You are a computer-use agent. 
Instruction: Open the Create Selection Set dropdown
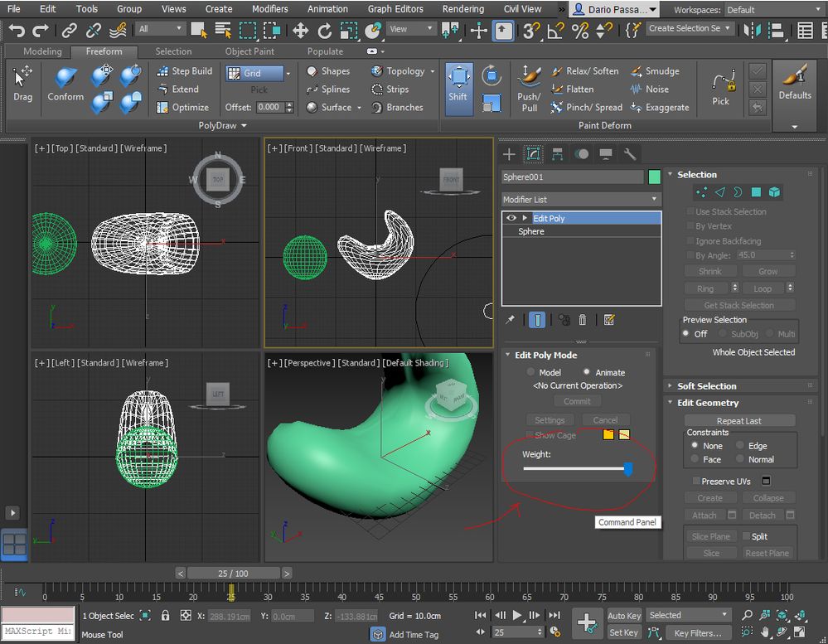pos(689,28)
